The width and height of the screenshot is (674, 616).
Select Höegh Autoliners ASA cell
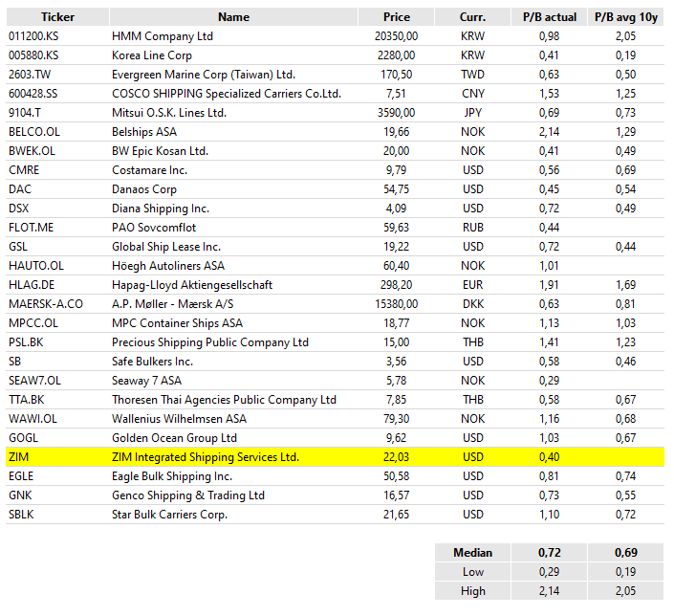tap(233, 266)
